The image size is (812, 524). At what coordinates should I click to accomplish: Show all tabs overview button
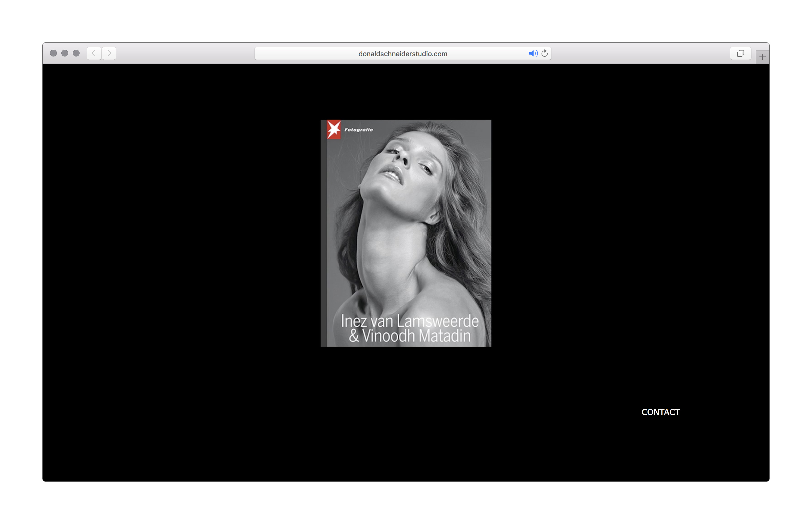740,53
